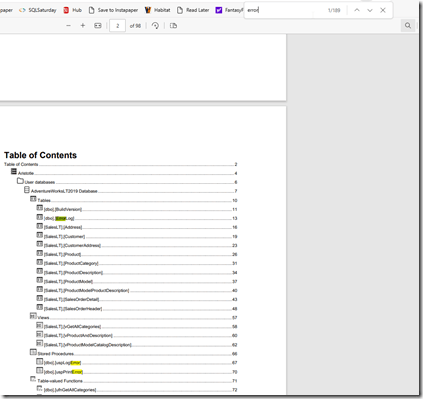Switch page view layout icon
423x399 pixels.
click(173, 26)
